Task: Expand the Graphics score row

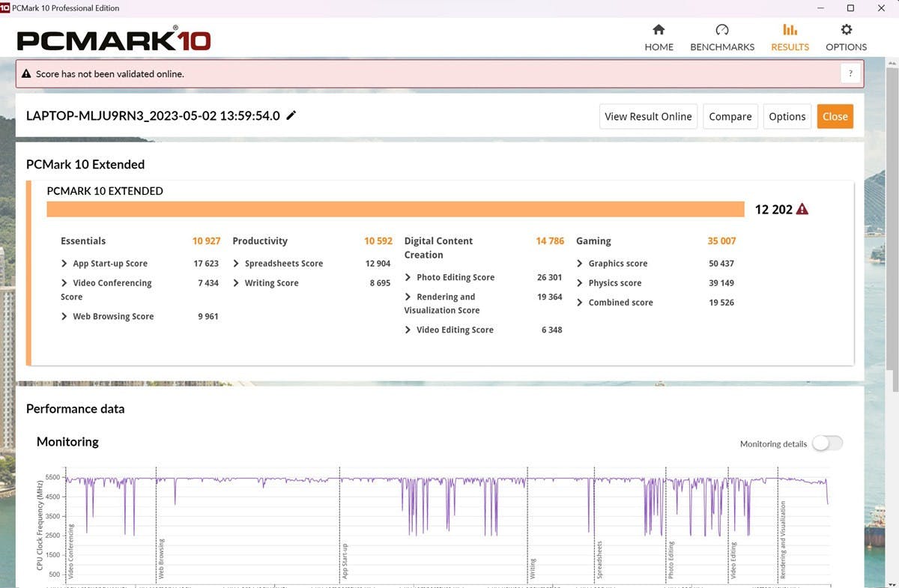Action: (580, 264)
